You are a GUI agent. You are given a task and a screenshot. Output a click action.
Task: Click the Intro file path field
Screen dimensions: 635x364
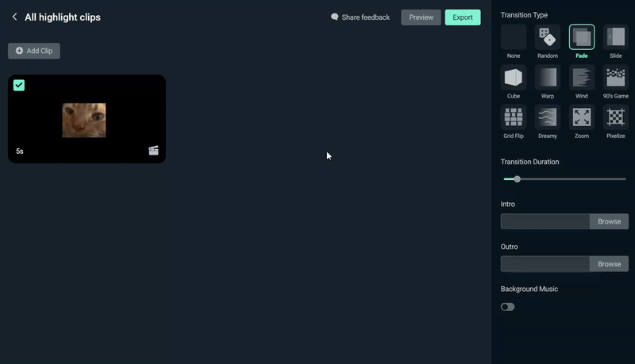pos(545,221)
